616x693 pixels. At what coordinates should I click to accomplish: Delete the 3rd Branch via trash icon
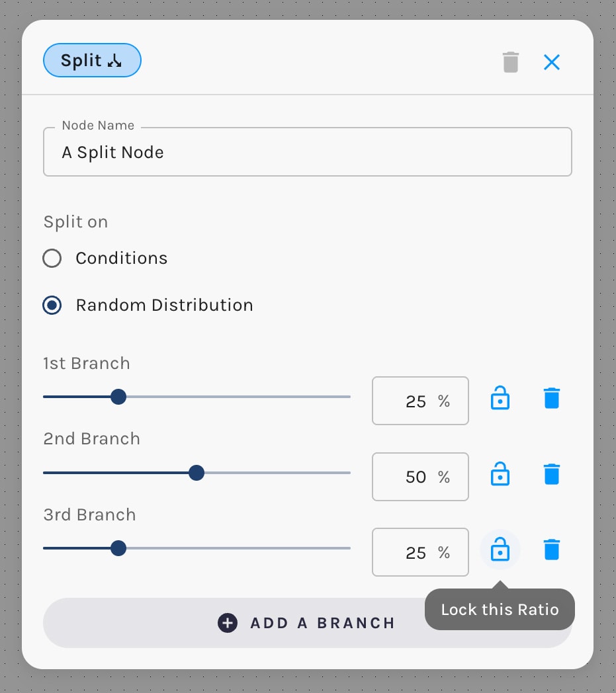coord(552,550)
